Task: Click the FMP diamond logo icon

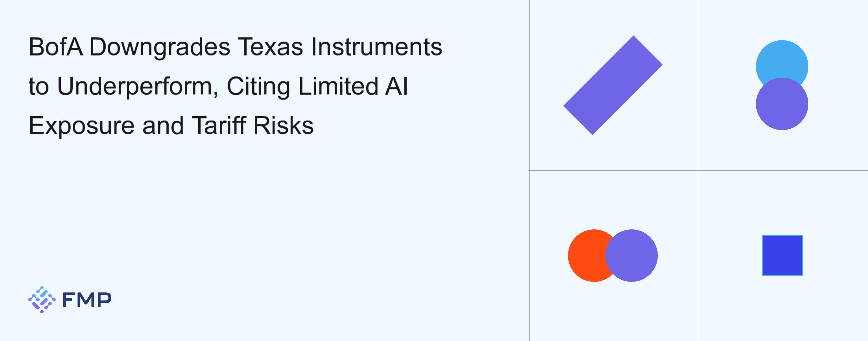Action: coord(42,299)
